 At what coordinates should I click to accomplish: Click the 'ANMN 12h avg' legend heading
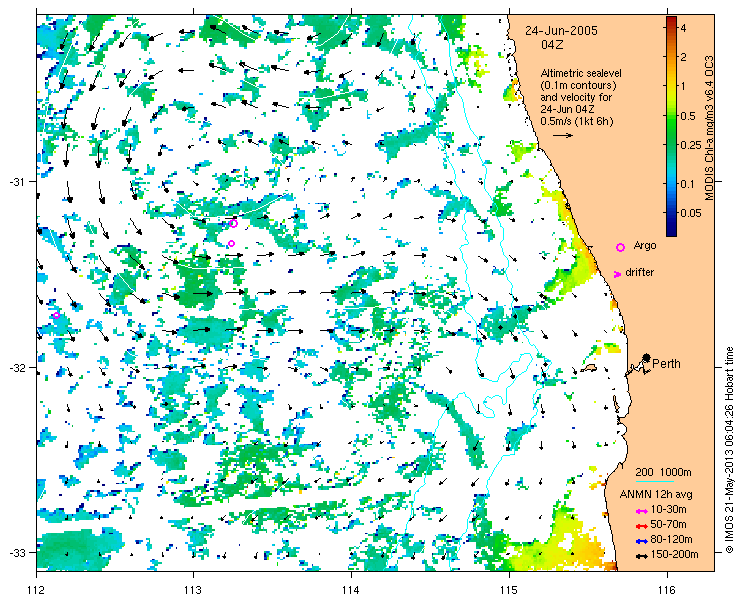click(656, 495)
